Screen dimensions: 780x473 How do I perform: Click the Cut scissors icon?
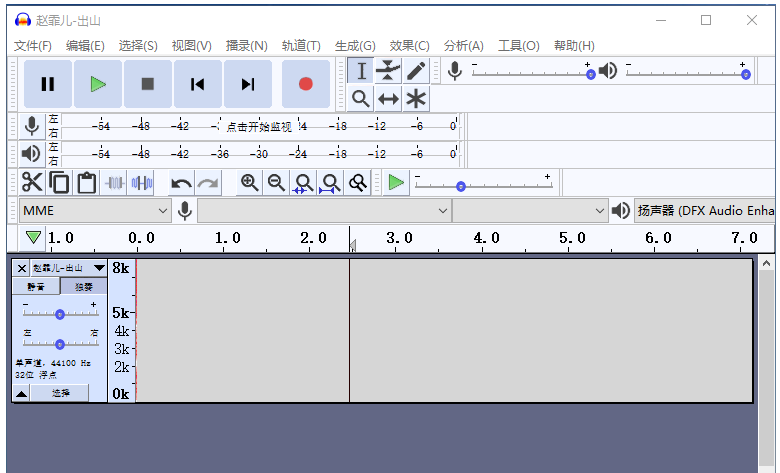(32, 182)
